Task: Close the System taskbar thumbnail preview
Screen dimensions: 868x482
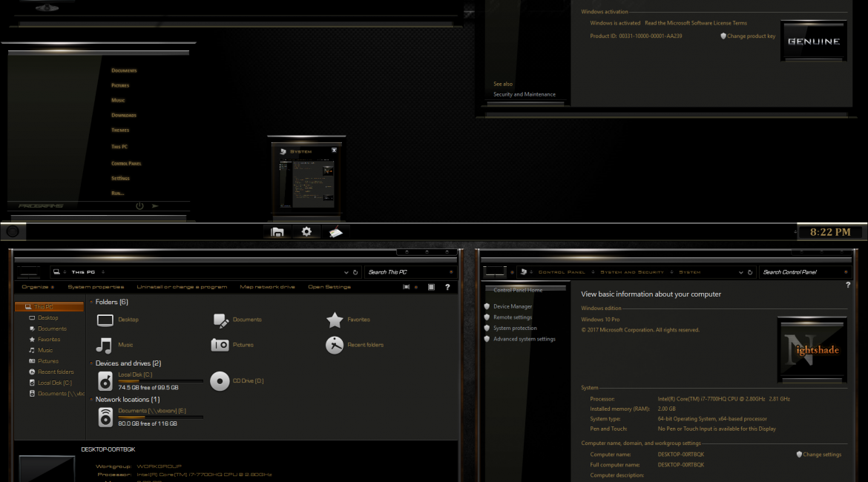Action: [334, 150]
